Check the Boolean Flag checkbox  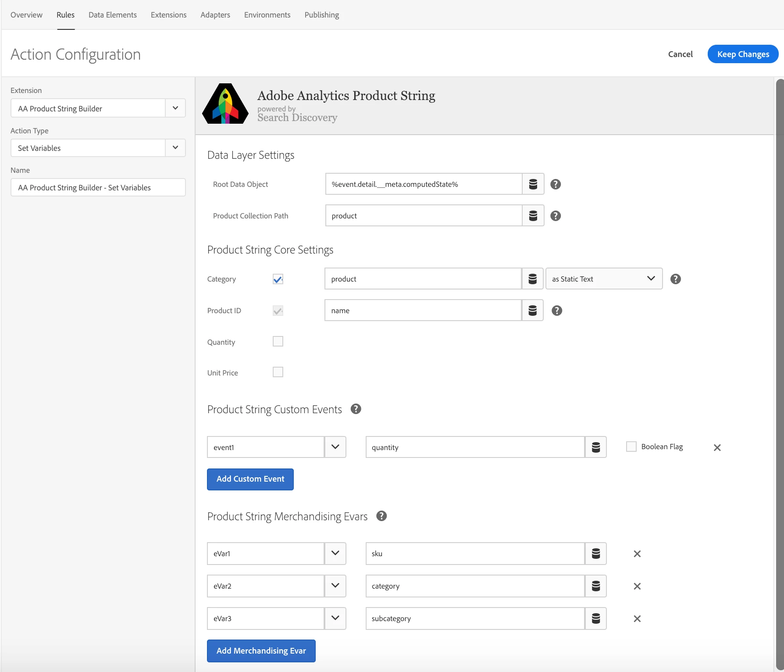point(631,447)
